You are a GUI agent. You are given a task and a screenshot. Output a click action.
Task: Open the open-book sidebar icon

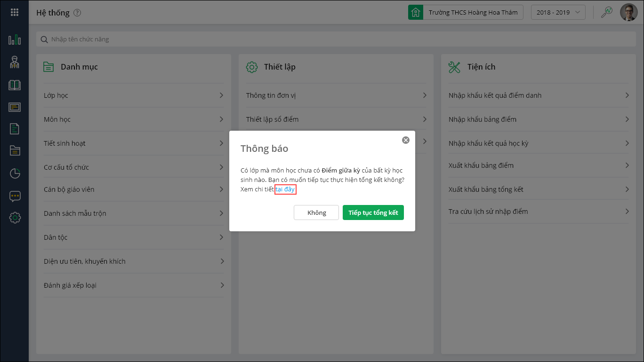15,85
